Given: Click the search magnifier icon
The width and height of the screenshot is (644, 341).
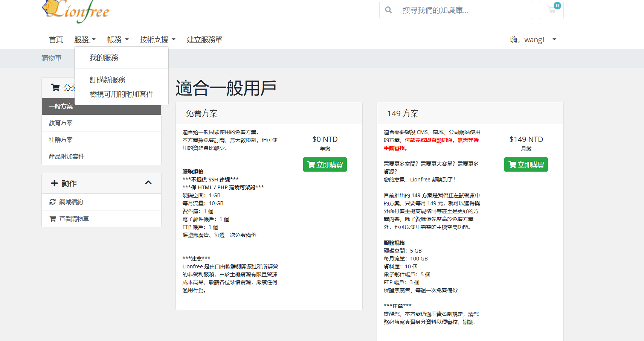Looking at the screenshot, I should (x=388, y=10).
